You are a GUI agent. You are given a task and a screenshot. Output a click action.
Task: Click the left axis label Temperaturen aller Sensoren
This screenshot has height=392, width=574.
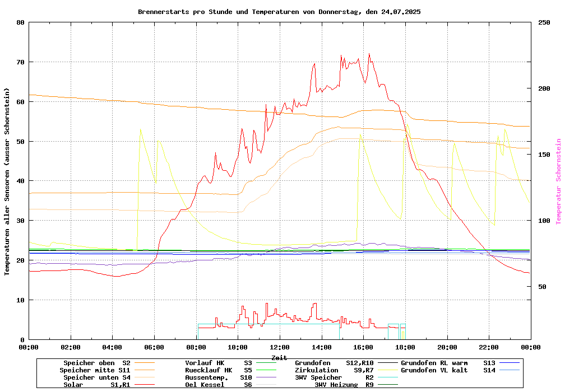click(x=7, y=181)
